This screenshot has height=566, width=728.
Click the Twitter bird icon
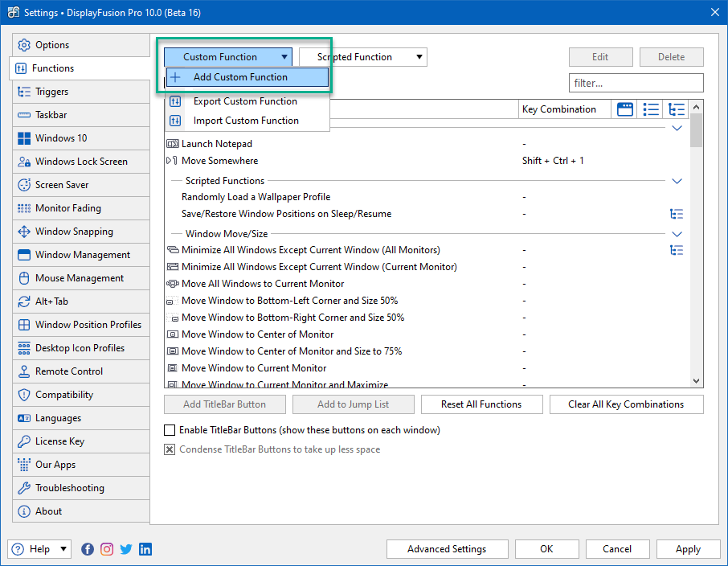coord(126,549)
